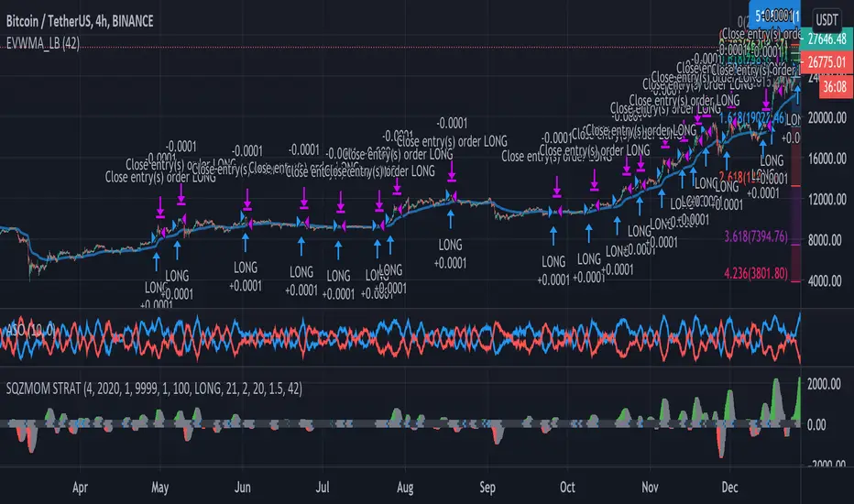
Task: Select the Aug label on time axis
Action: click(405, 488)
